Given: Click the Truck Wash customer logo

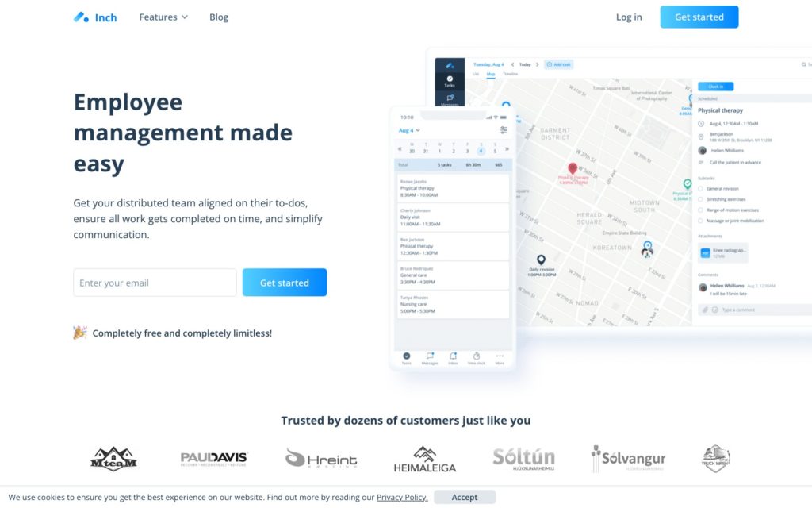Looking at the screenshot, I should pyautogui.click(x=715, y=459).
